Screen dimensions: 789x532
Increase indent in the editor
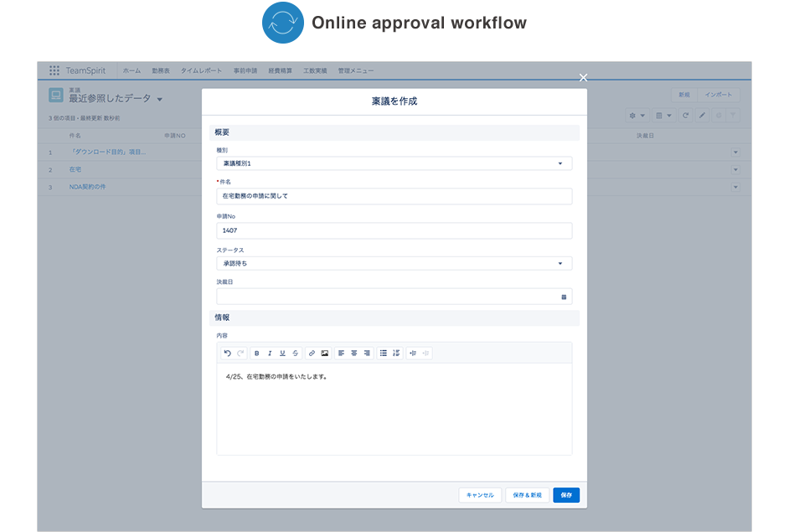pos(413,354)
